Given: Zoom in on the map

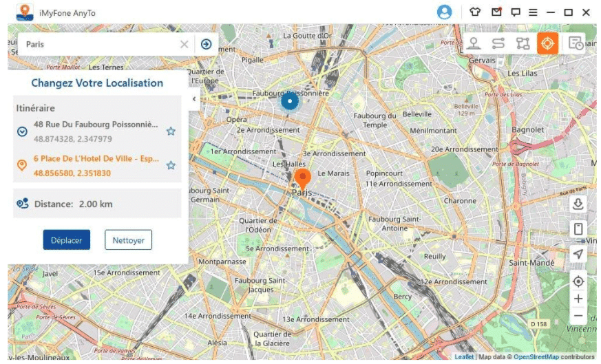Looking at the screenshot, I should coord(578,299).
